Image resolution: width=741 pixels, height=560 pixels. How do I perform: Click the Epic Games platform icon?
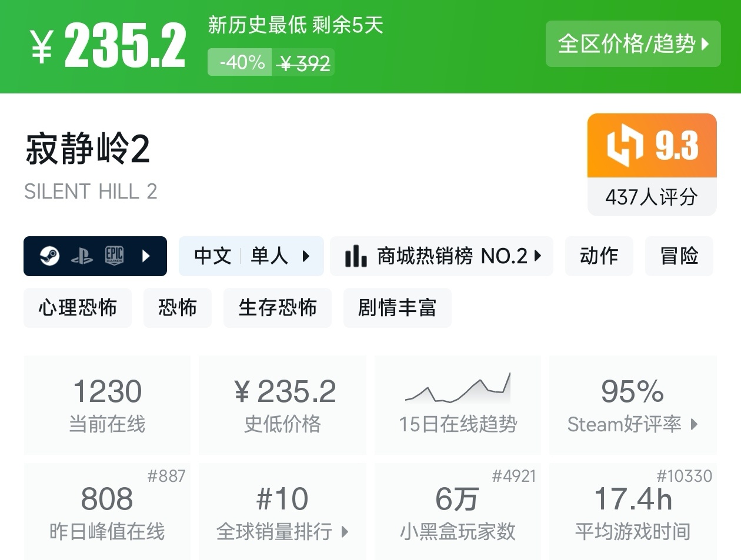tap(114, 256)
